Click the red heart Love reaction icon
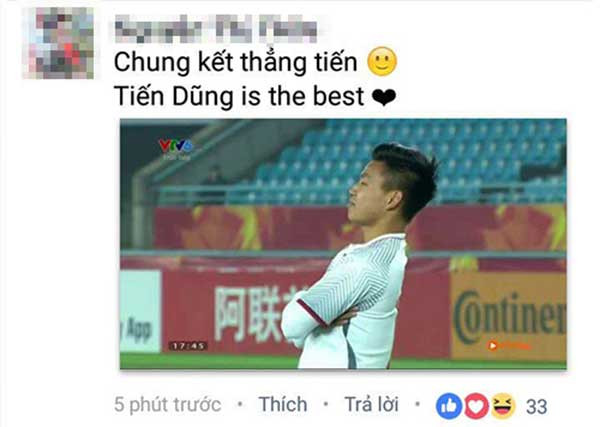Image resolution: width=600 pixels, height=427 pixels. coord(476,406)
